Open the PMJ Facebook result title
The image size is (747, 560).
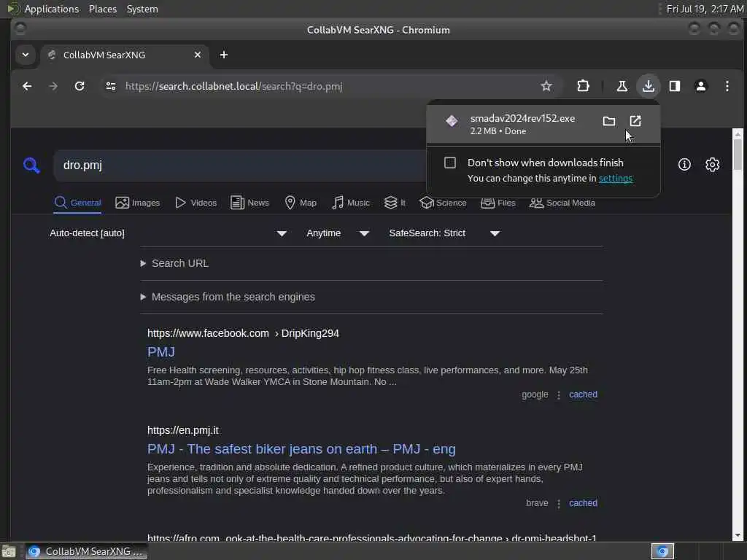[x=161, y=352]
